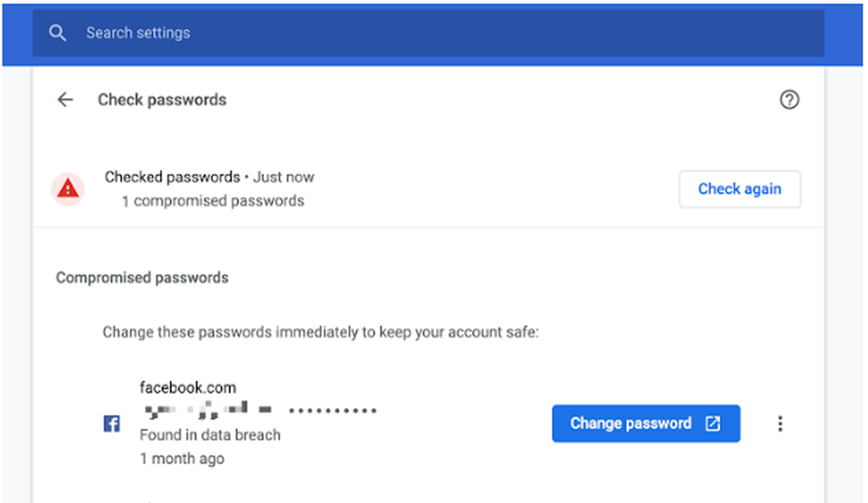The image size is (868, 503).
Task: Click the Change password button
Action: [x=646, y=423]
